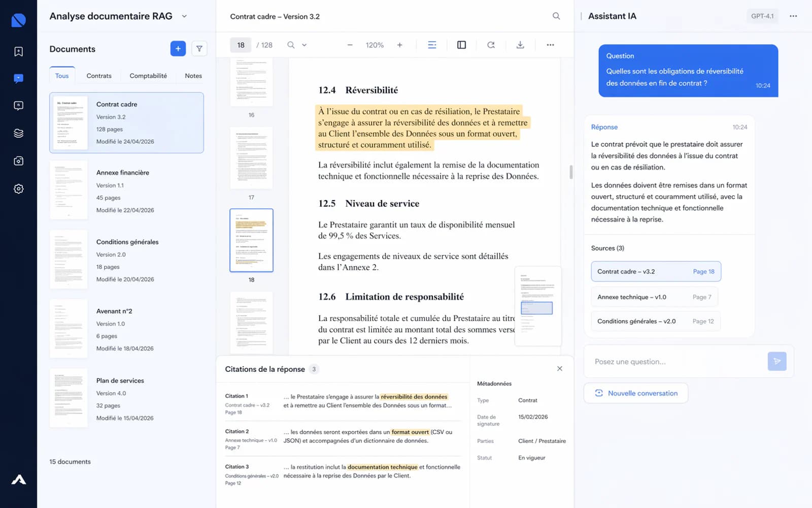Switch to the Notes tab
Image resolution: width=812 pixels, height=508 pixels.
coord(193,76)
